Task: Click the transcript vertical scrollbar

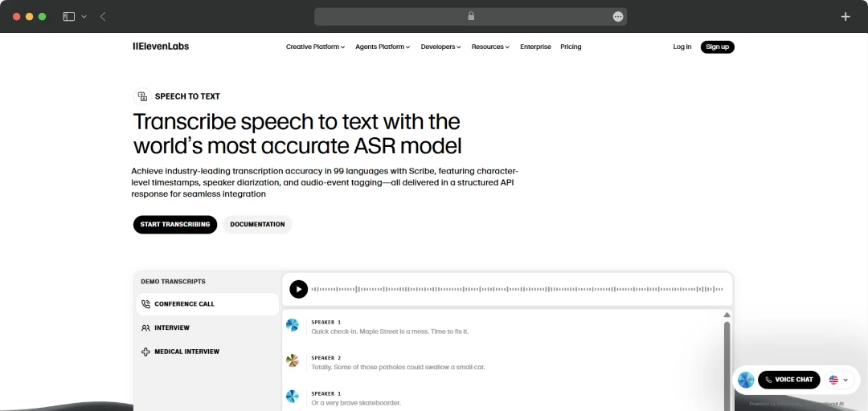Action: (727, 365)
